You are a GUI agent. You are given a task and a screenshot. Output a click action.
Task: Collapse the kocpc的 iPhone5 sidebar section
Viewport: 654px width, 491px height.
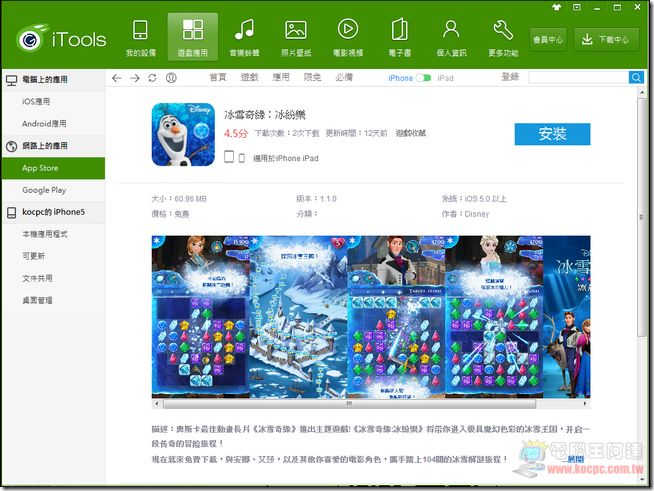(53, 212)
